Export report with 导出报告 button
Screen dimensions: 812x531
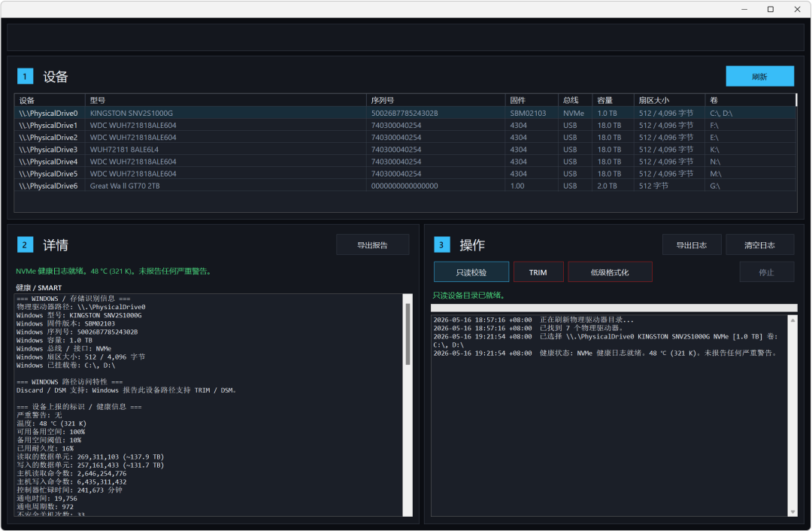[x=372, y=245]
